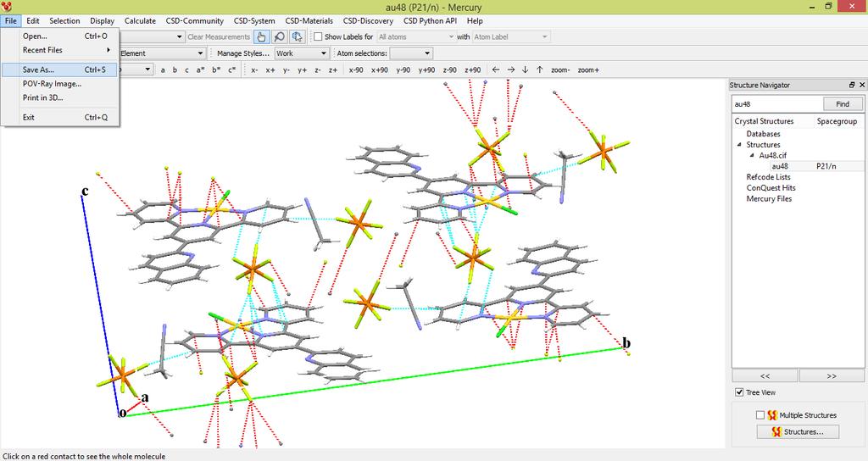Select ConQuest Hits in navigator tree
Screen dimensions: 868x461
(x=771, y=187)
